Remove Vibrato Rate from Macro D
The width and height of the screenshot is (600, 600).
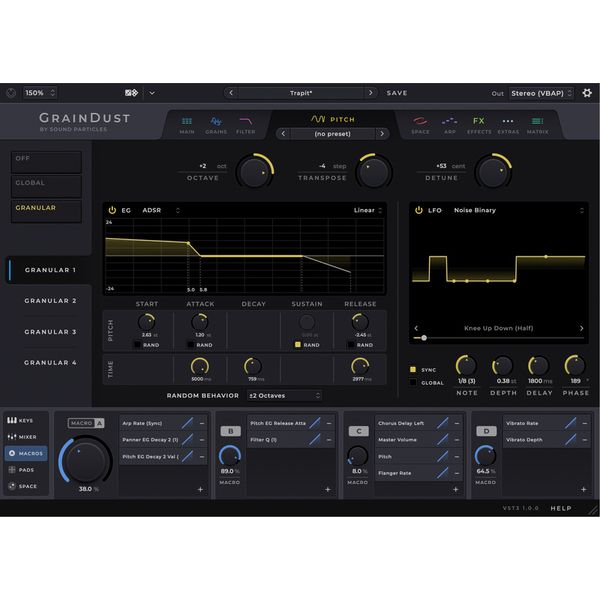pos(584,423)
